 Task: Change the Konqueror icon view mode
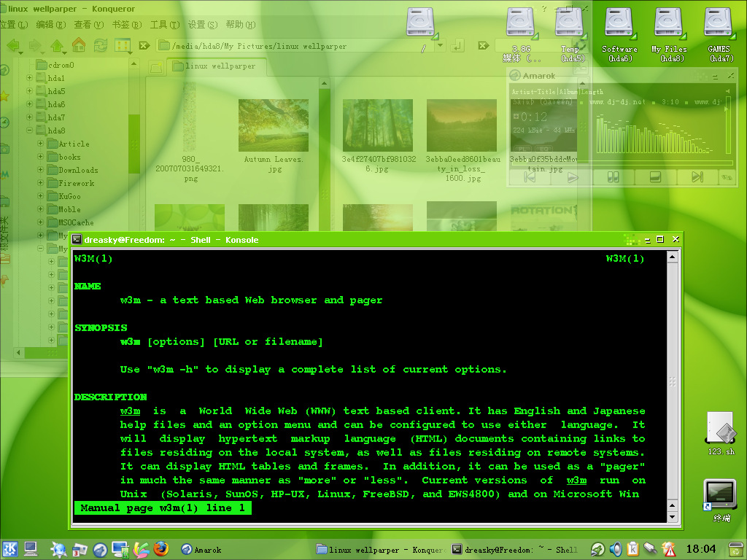click(122, 46)
